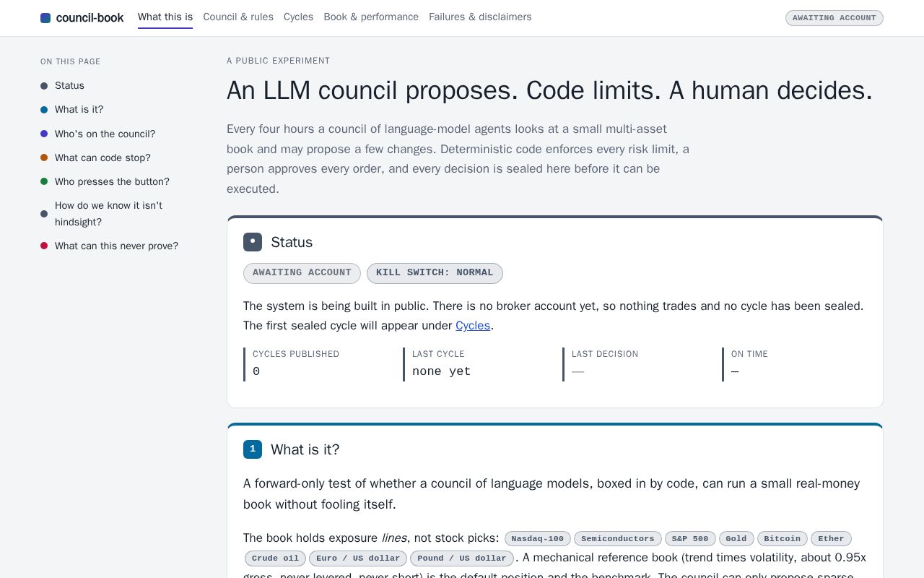This screenshot has height=578, width=924.
Task: Click the Crude oil exposure chip
Action: click(x=275, y=558)
